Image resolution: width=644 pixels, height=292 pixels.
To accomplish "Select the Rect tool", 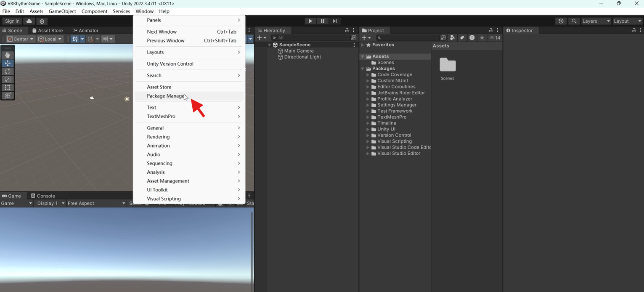I will tap(8, 88).
